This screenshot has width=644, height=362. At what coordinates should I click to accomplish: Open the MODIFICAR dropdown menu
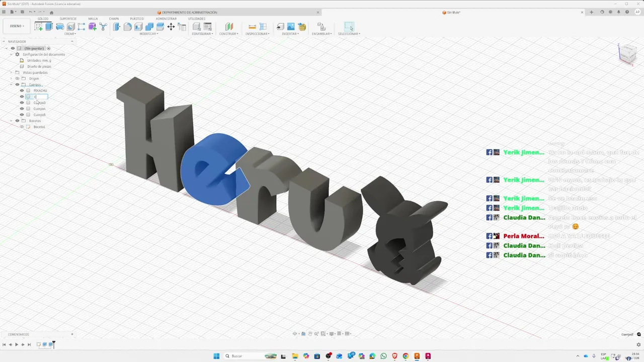[149, 34]
